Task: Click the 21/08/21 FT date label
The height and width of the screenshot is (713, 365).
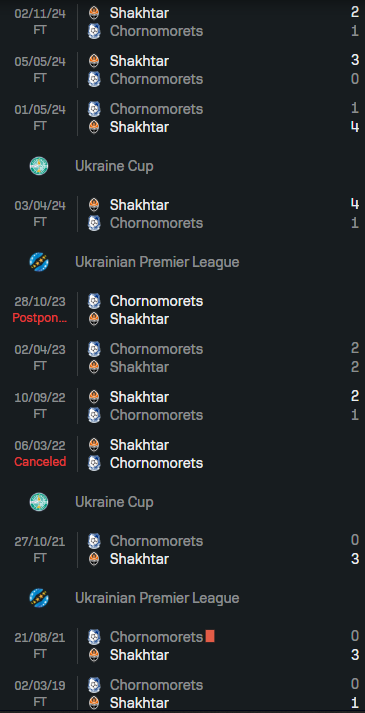Action: 40,646
